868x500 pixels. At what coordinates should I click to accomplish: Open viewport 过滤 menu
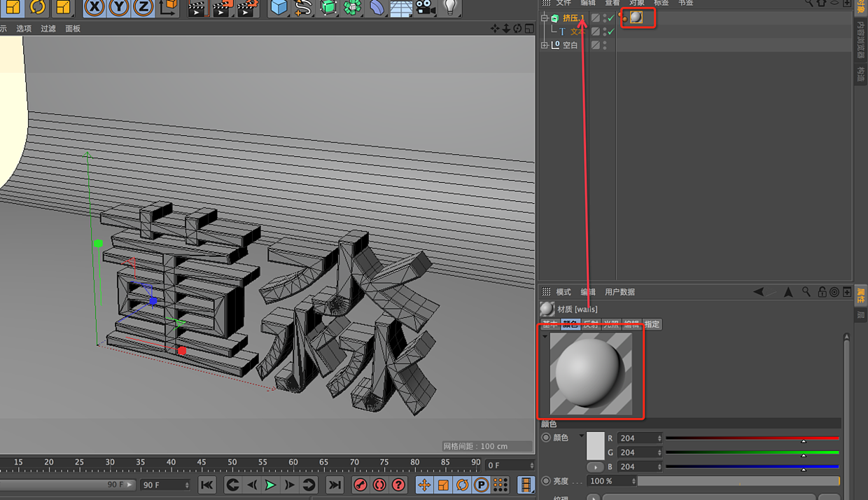pos(48,29)
